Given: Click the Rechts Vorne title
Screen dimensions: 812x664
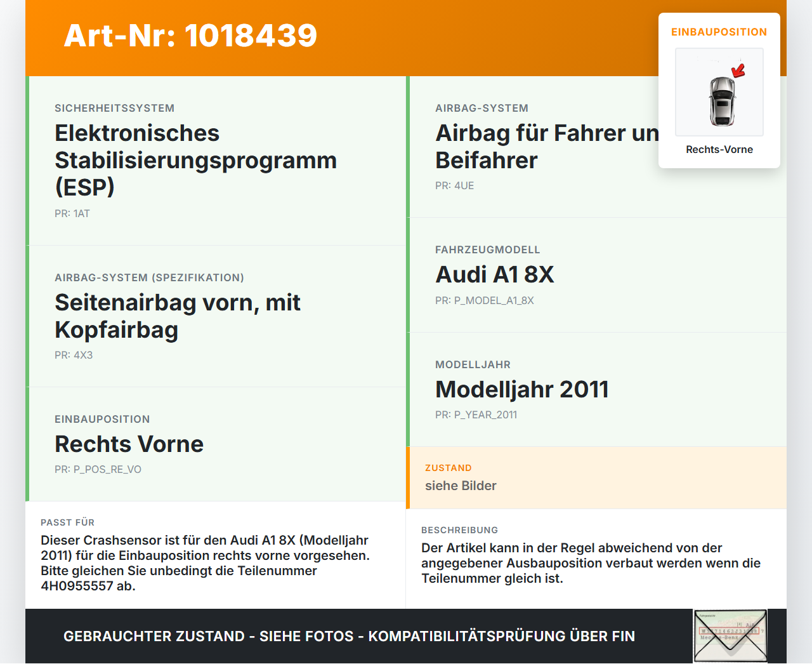Looking at the screenshot, I should (x=129, y=444).
